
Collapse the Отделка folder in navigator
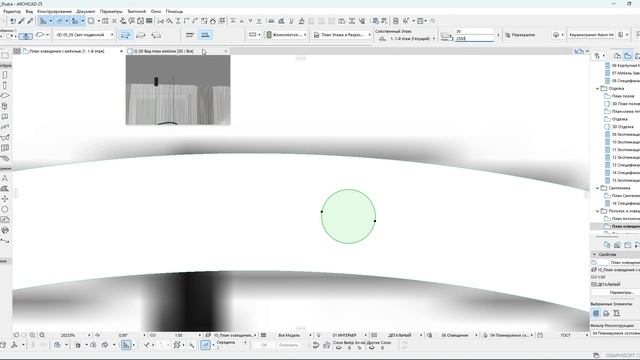pyautogui.click(x=598, y=89)
